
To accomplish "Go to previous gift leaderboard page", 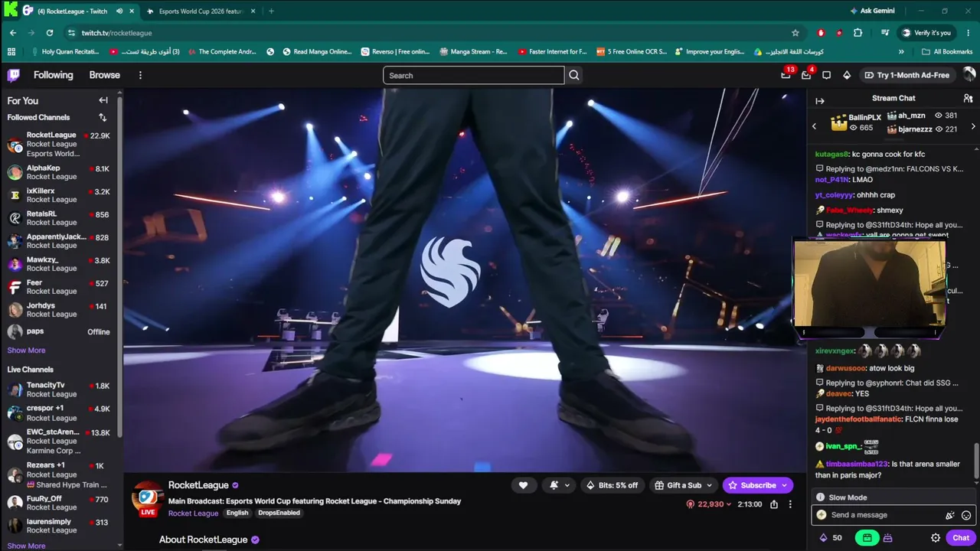I will pyautogui.click(x=814, y=126).
